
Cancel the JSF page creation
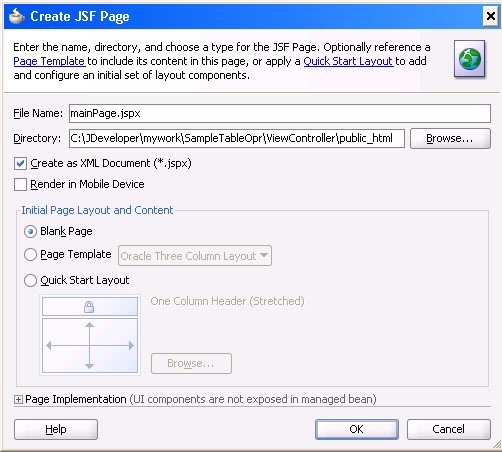[449, 429]
